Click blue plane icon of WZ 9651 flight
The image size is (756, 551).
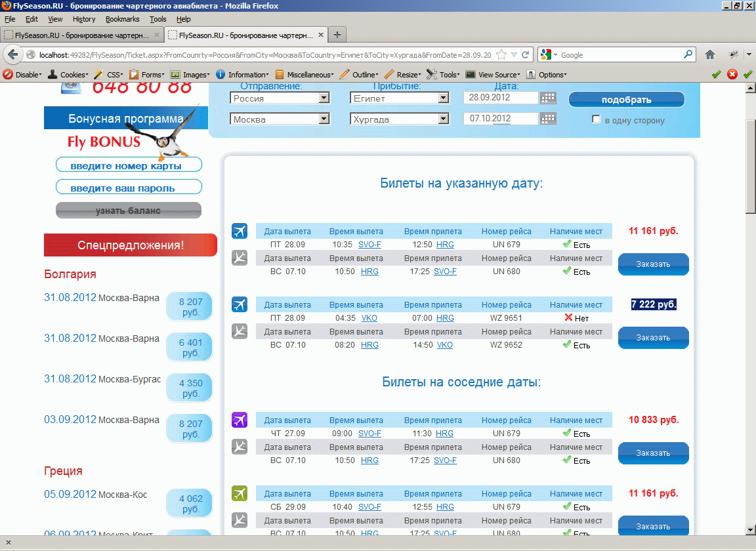coord(239,304)
